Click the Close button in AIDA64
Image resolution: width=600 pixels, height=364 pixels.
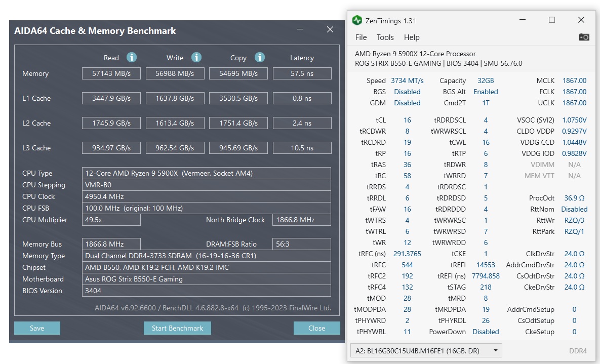pyautogui.click(x=316, y=328)
